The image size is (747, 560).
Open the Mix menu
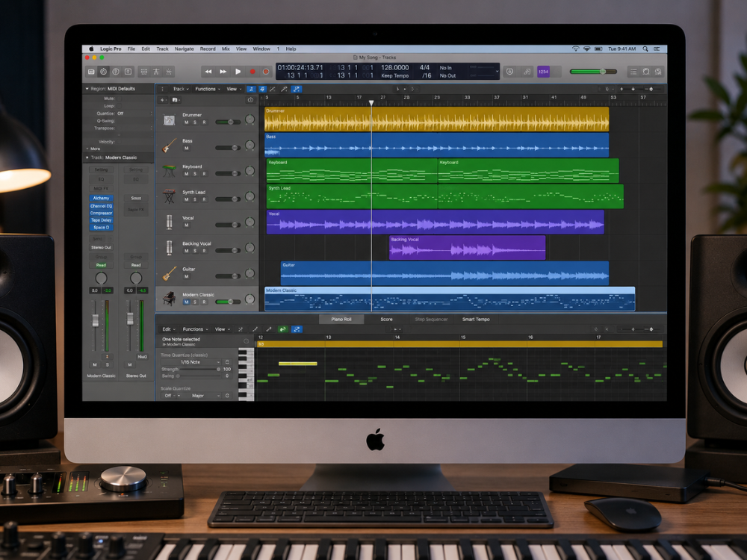point(226,49)
